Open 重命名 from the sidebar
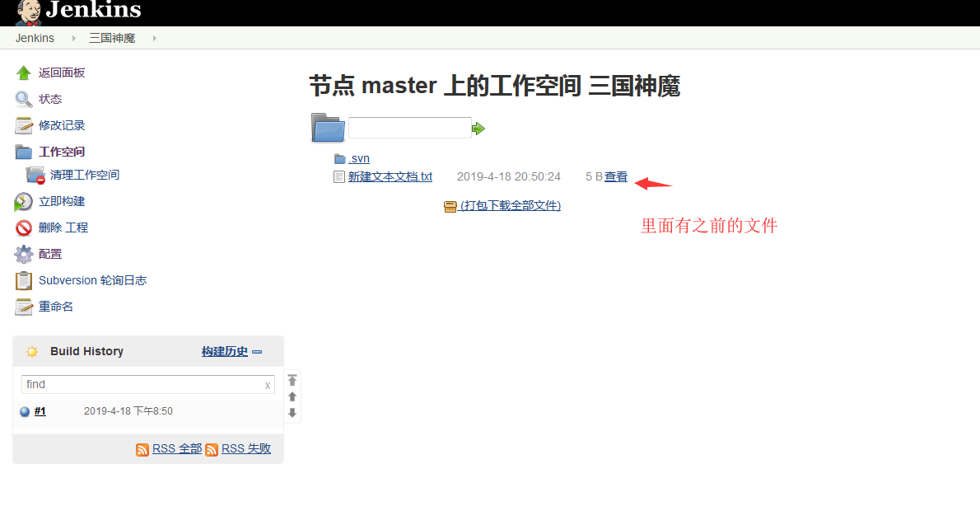Image resolution: width=980 pixels, height=525 pixels. [x=56, y=307]
